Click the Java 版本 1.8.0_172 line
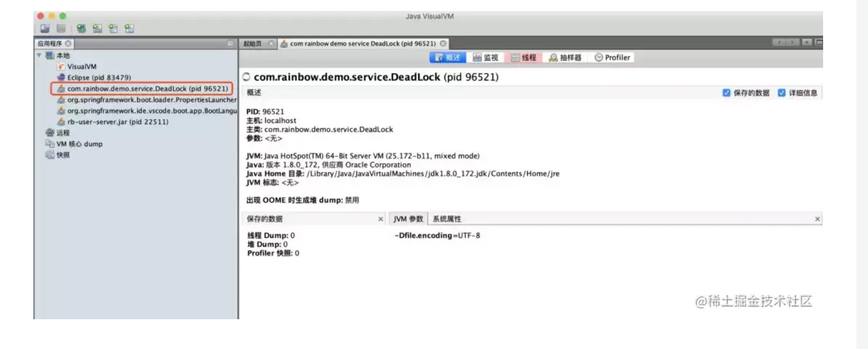 [x=329, y=165]
